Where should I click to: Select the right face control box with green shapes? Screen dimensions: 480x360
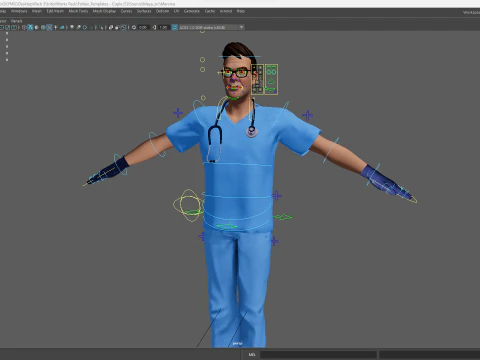pos(271,79)
